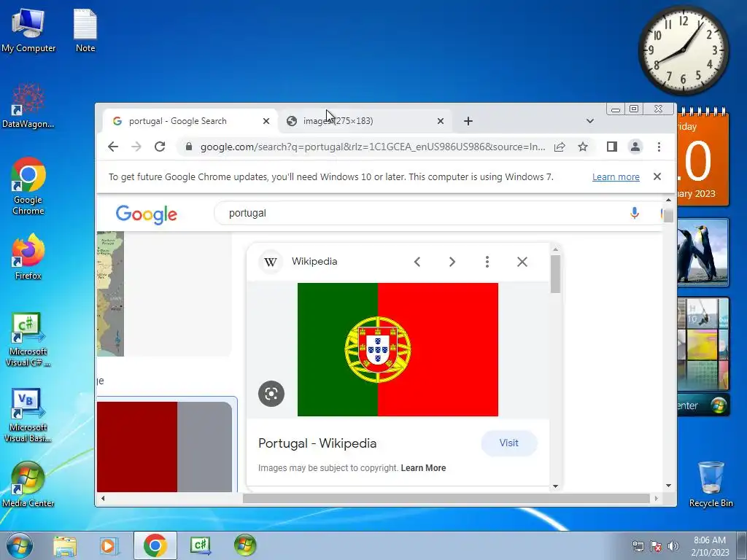Screen dimensions: 747x560
Task: Click the Wikipedia source name
Action: [314, 262]
